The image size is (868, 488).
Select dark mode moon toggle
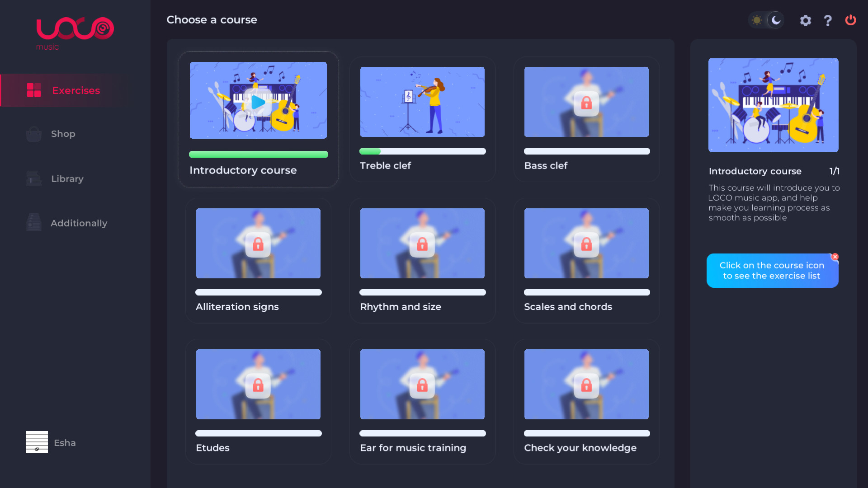(776, 20)
